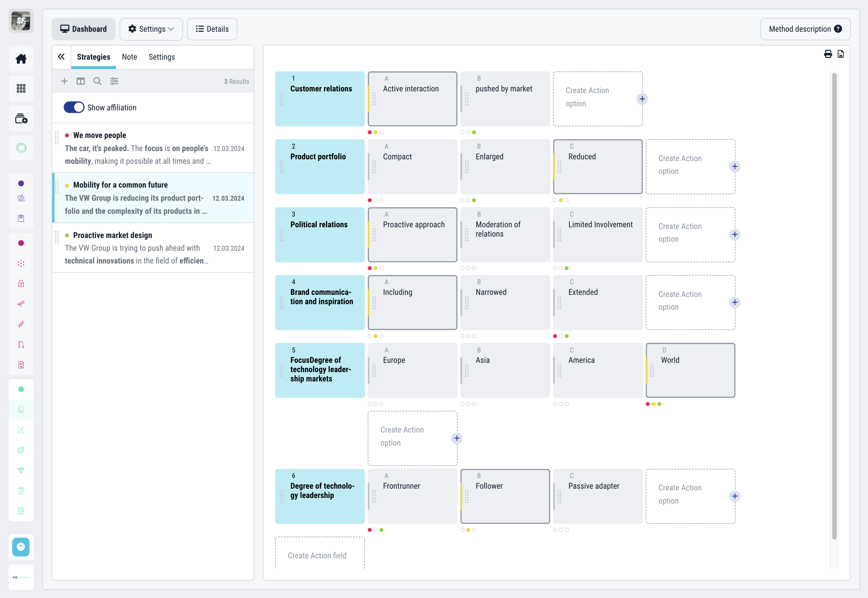Click the Method description button
Screen dimensions: 868x598
[806, 29]
